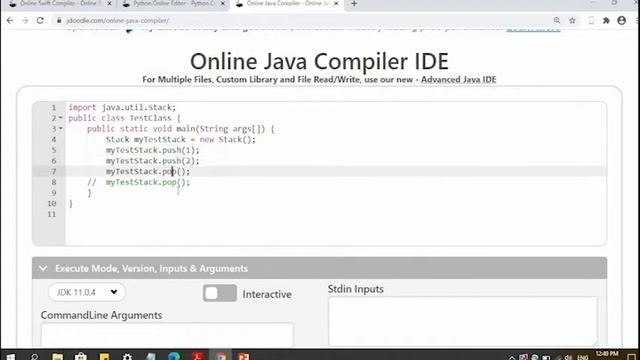Click the Stack myTestStack = new Stack() line

click(x=181, y=140)
